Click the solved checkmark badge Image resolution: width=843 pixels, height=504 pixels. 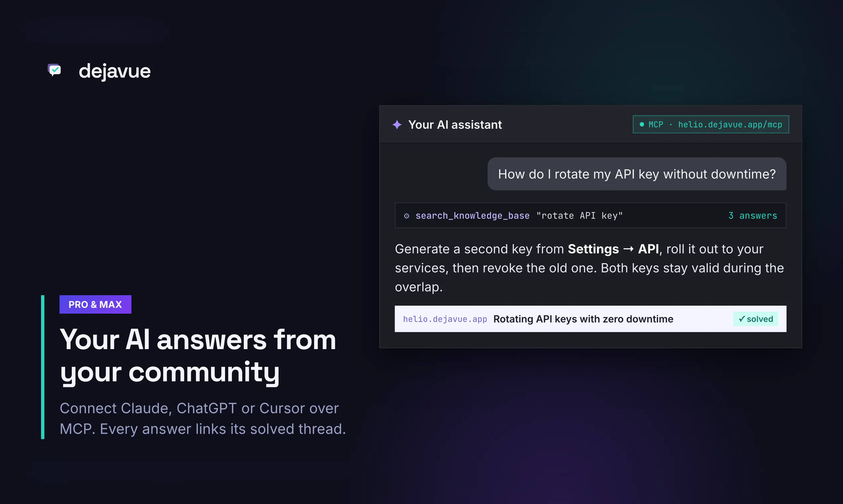tap(756, 319)
